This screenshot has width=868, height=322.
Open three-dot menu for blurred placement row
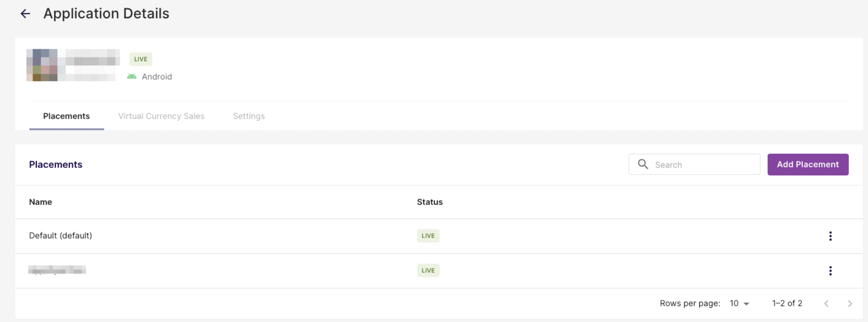click(x=830, y=271)
